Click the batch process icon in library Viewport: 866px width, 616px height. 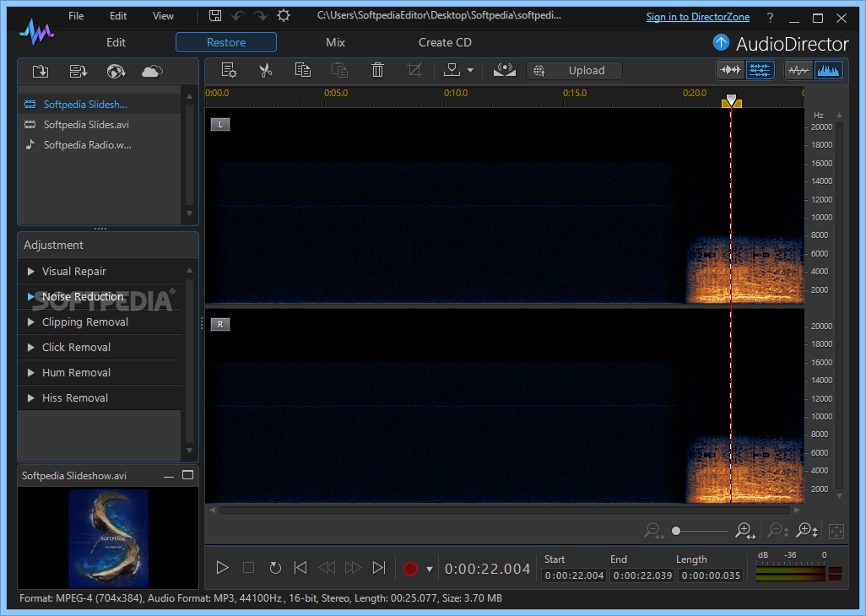click(x=78, y=71)
